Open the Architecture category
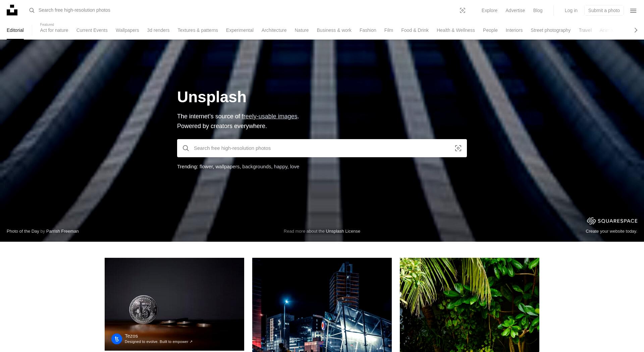Image resolution: width=644 pixels, height=352 pixels. pos(274,30)
